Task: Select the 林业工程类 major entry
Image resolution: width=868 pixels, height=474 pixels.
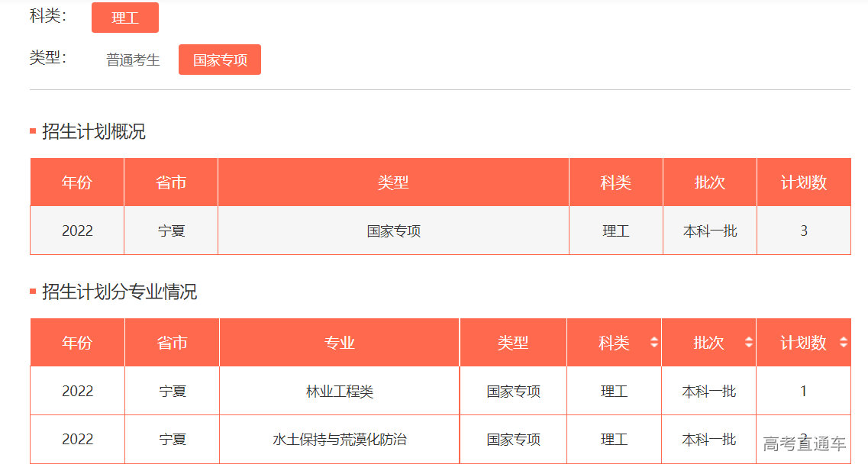Action: [338, 390]
